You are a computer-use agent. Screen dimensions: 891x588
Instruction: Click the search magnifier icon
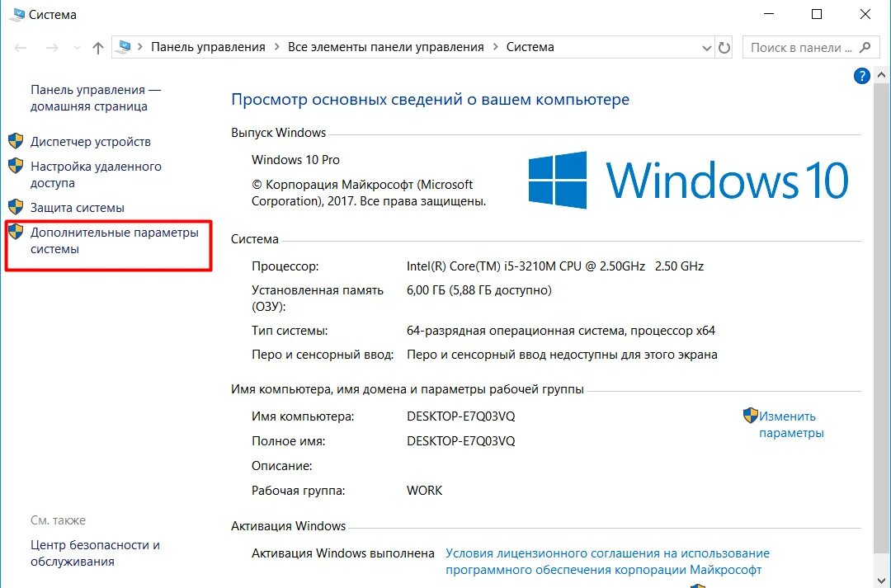[865, 47]
